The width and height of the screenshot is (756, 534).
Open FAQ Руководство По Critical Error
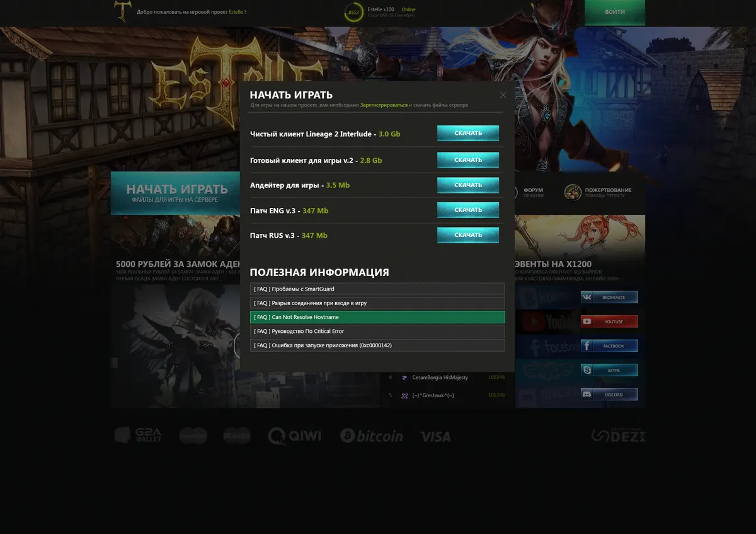[377, 331]
